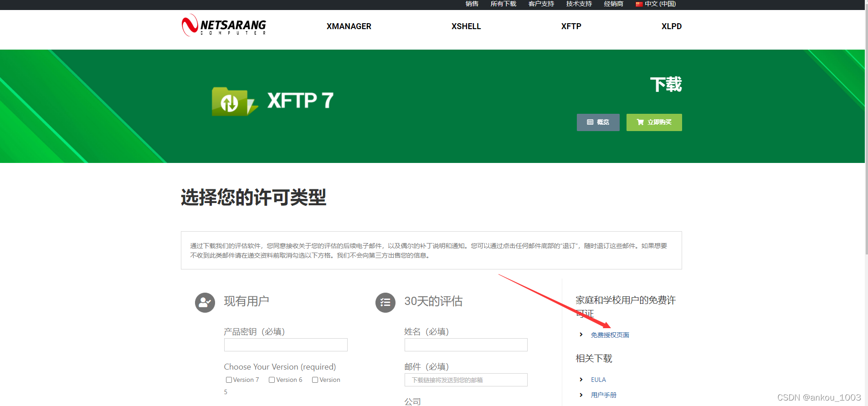Image resolution: width=868 pixels, height=406 pixels.
Task: Tick the Version 5 checkbox
Action: [315, 380]
